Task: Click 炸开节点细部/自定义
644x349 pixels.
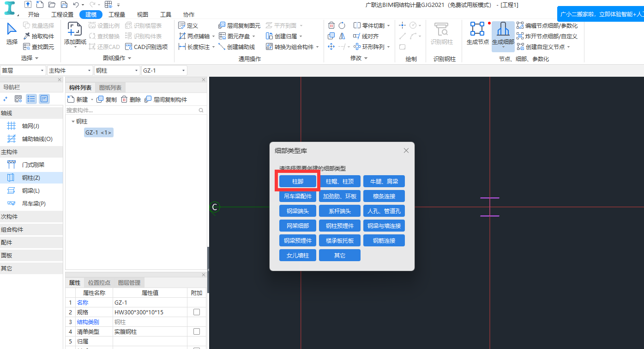Action: [x=547, y=36]
